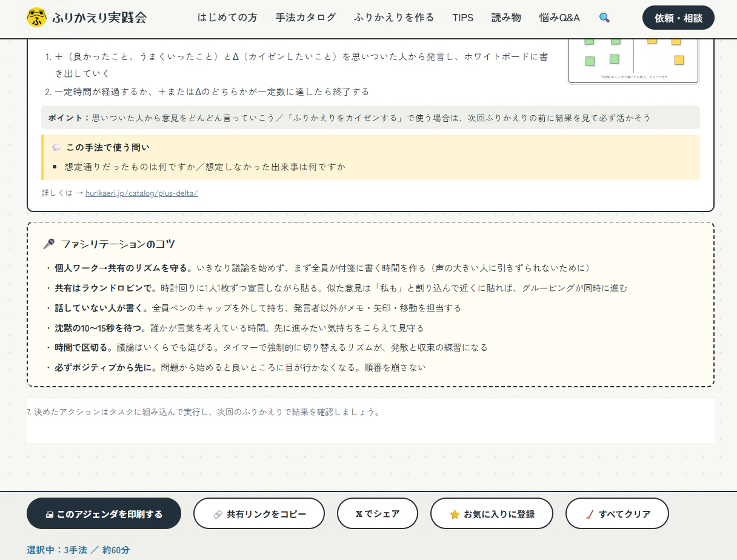
Task: Clear everything with すべてクリア
Action: pos(617,514)
